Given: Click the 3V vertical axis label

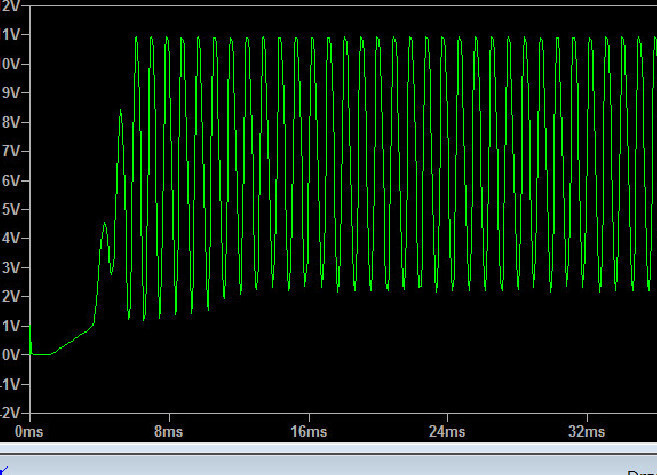Looking at the screenshot, I should (x=10, y=268).
